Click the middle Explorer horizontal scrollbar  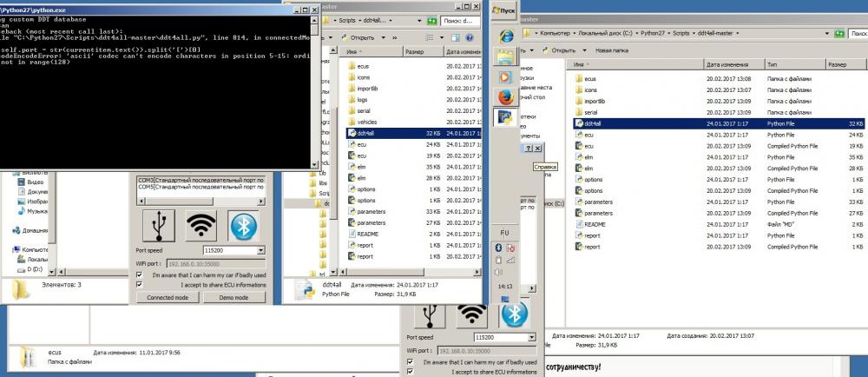[x=410, y=272]
